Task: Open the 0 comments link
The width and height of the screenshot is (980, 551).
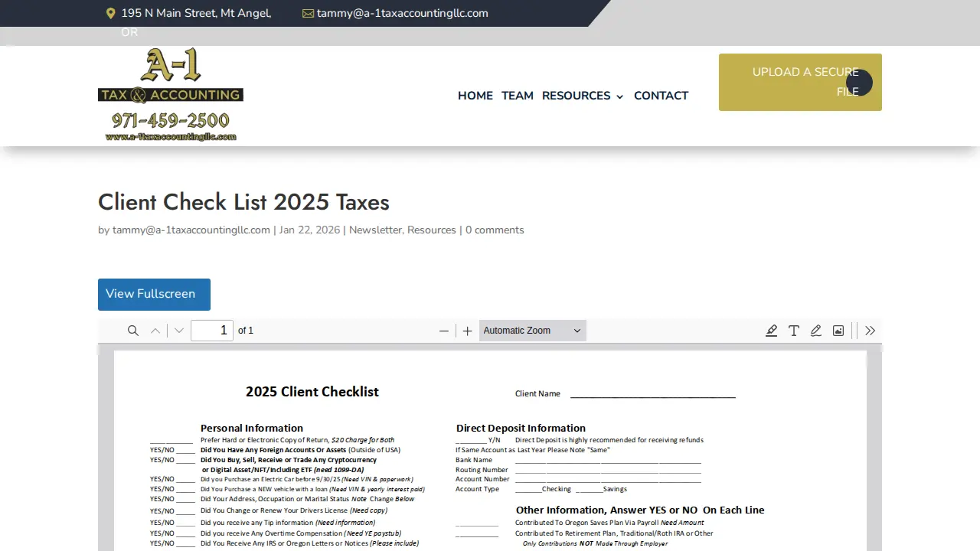Action: (x=495, y=230)
